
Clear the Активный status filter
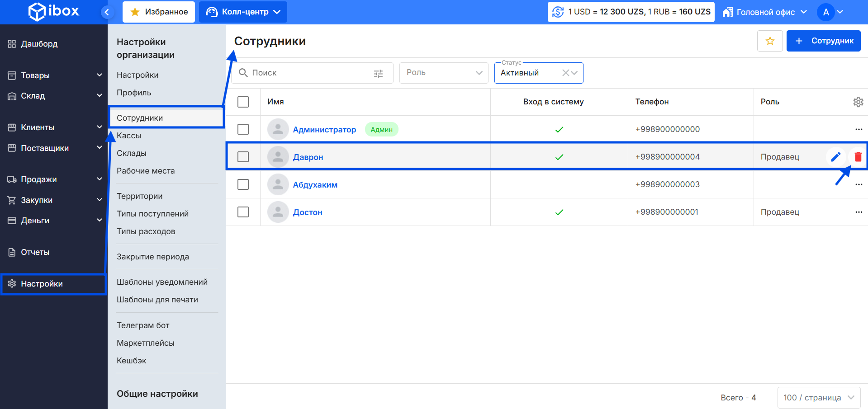565,73
